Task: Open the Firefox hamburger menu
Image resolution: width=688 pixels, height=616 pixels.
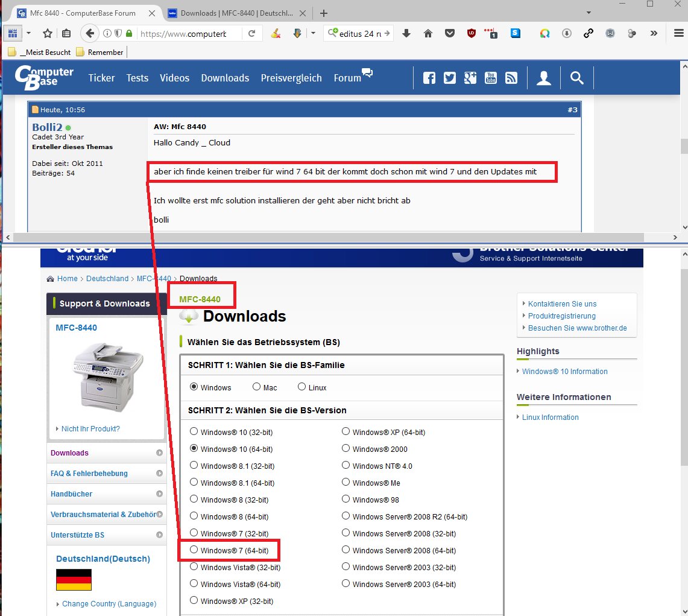Action: pyautogui.click(x=679, y=33)
